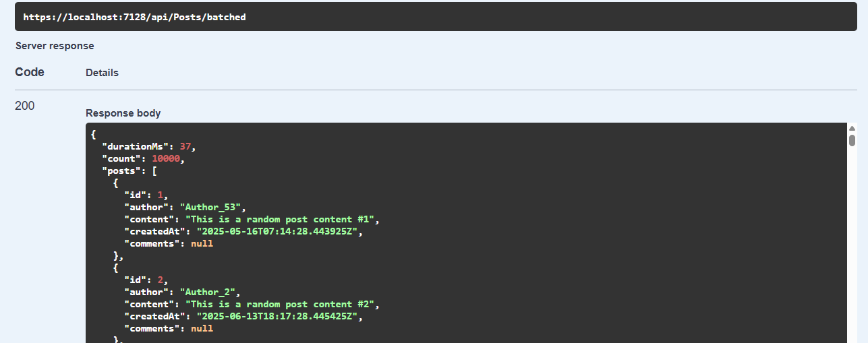Select the "Details" column header
This screenshot has height=343, width=868.
[102, 73]
